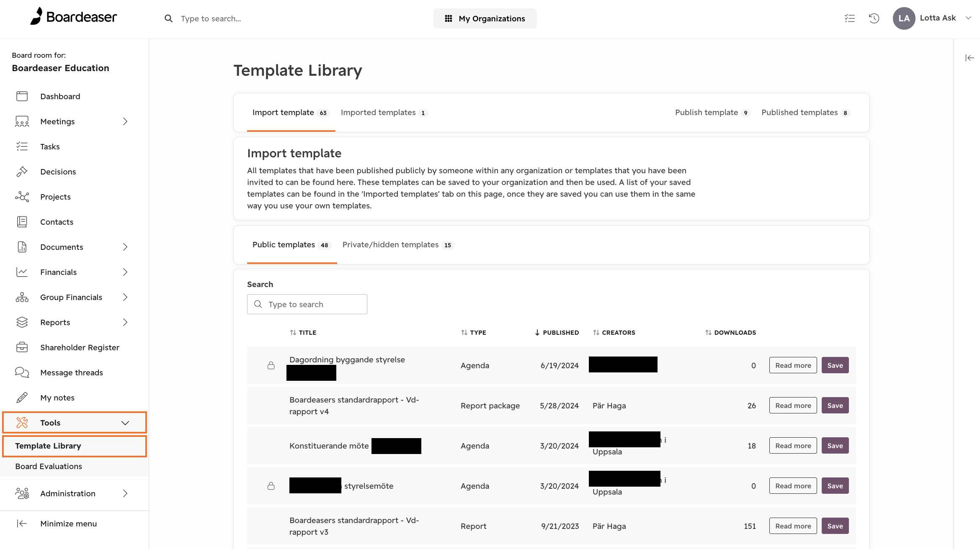Click the Administration users icon
980x549 pixels.
[22, 493]
